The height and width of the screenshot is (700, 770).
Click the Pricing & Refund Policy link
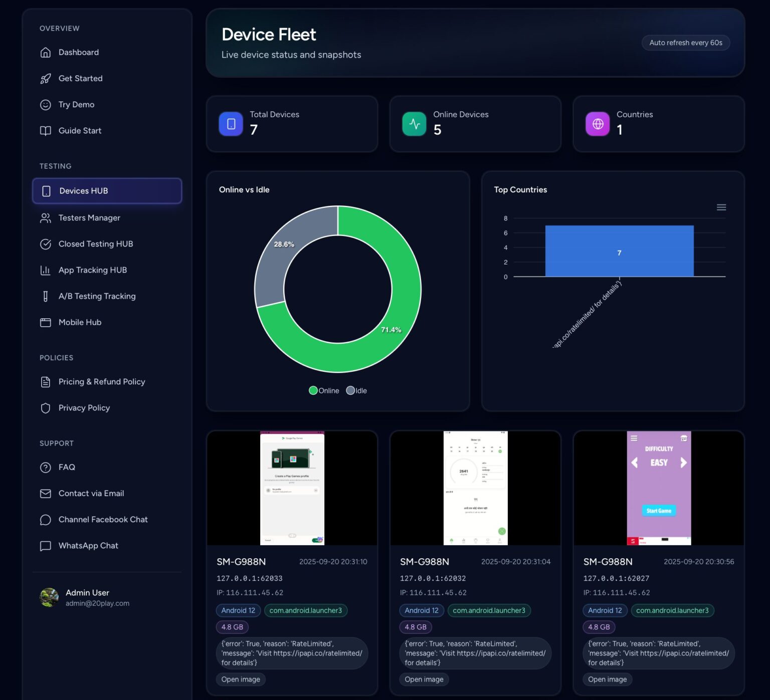(x=101, y=382)
